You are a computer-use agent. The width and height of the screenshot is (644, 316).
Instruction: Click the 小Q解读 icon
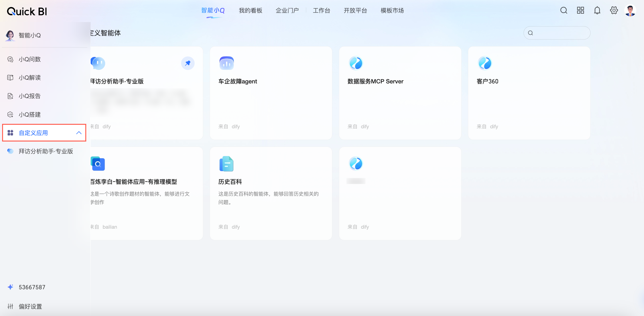(x=10, y=78)
